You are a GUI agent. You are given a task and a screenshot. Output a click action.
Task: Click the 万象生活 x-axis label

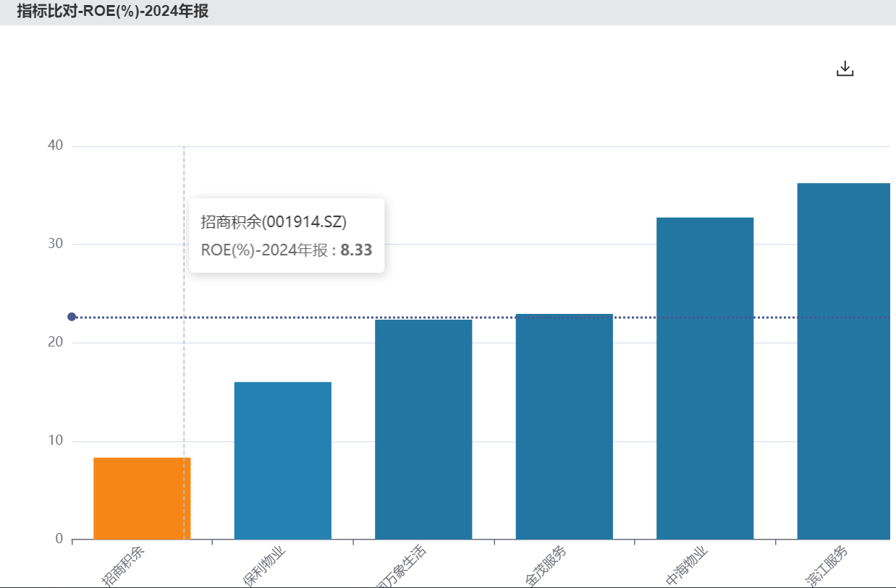pyautogui.click(x=402, y=567)
